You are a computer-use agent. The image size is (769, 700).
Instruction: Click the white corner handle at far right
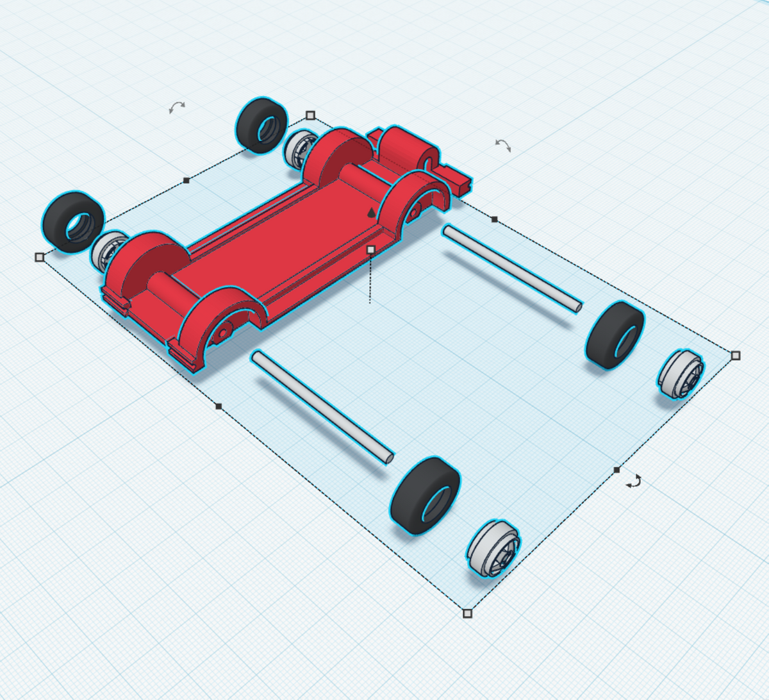(736, 355)
